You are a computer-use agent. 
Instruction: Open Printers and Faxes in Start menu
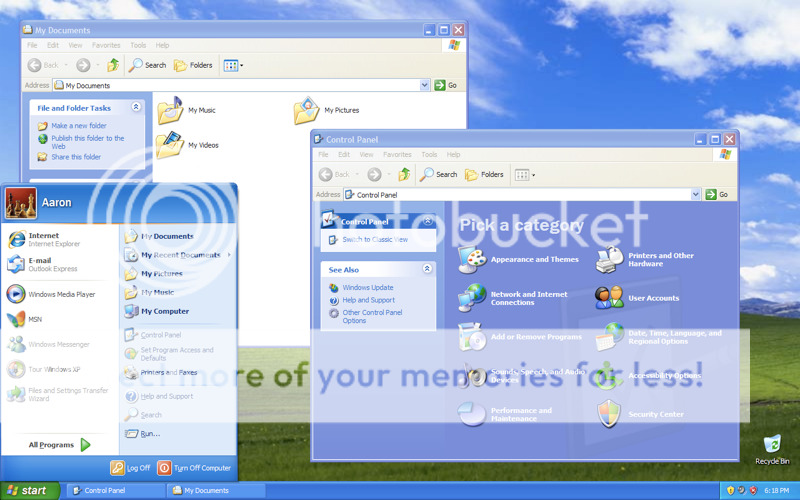coord(161,372)
